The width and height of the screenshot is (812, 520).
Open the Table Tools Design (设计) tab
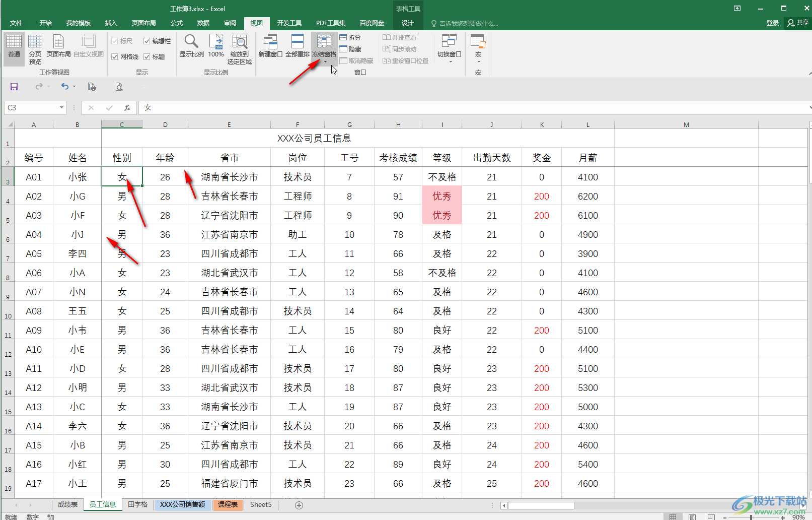(407, 23)
